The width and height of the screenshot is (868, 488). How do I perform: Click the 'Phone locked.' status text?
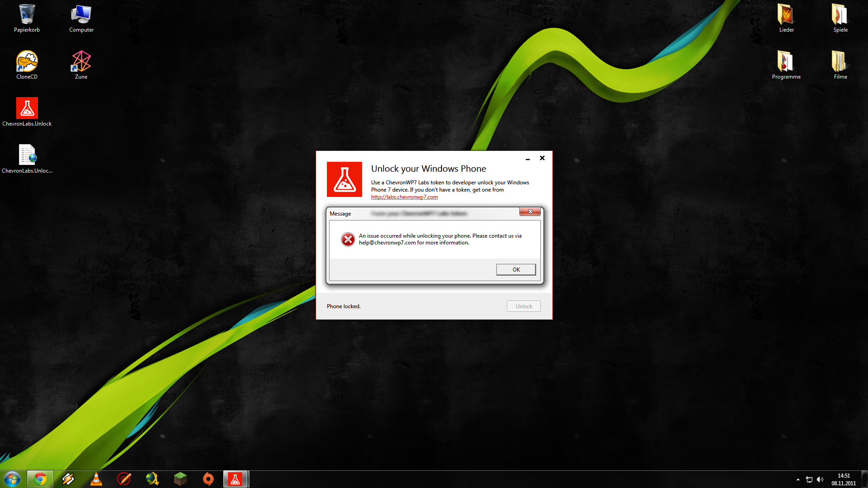[x=344, y=306]
